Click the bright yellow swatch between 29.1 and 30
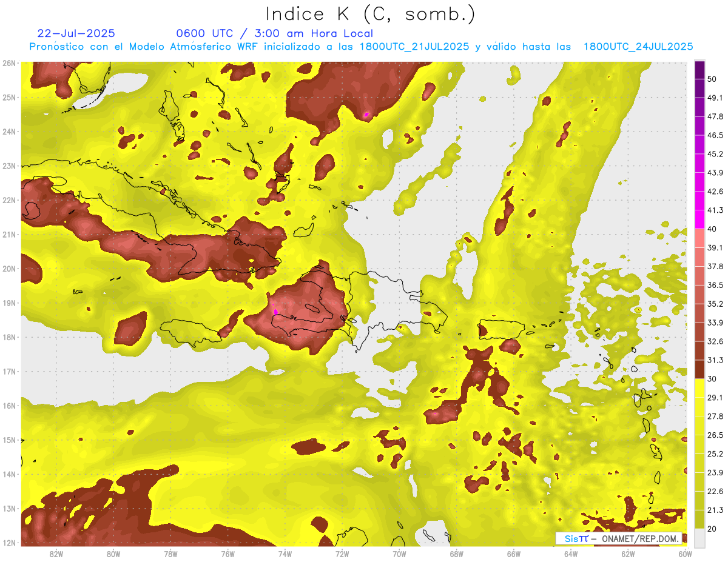Screen dimensions: 728x562 tap(699, 388)
